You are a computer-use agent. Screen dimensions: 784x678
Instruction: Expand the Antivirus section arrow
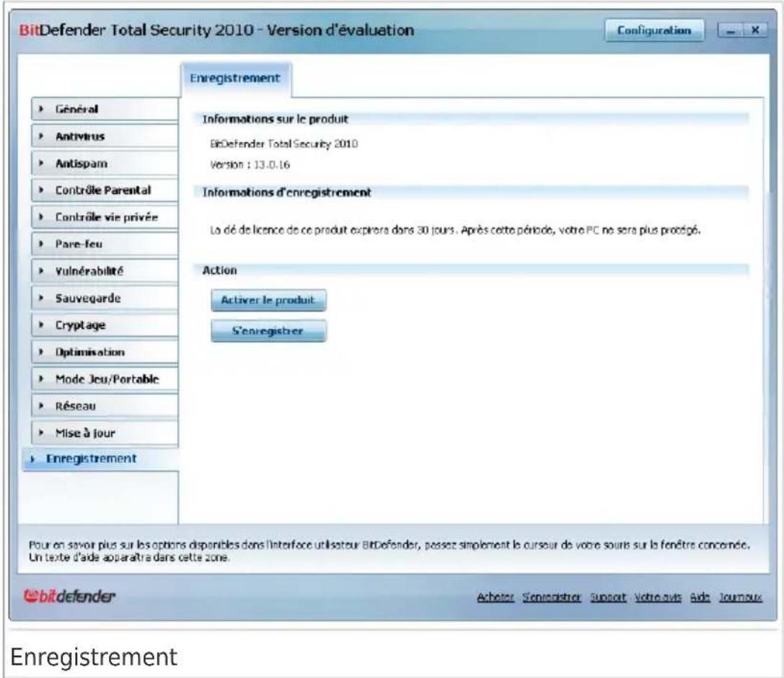(41, 136)
